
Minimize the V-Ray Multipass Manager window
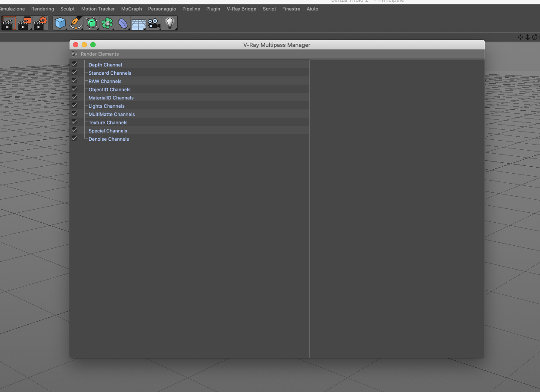[84, 45]
